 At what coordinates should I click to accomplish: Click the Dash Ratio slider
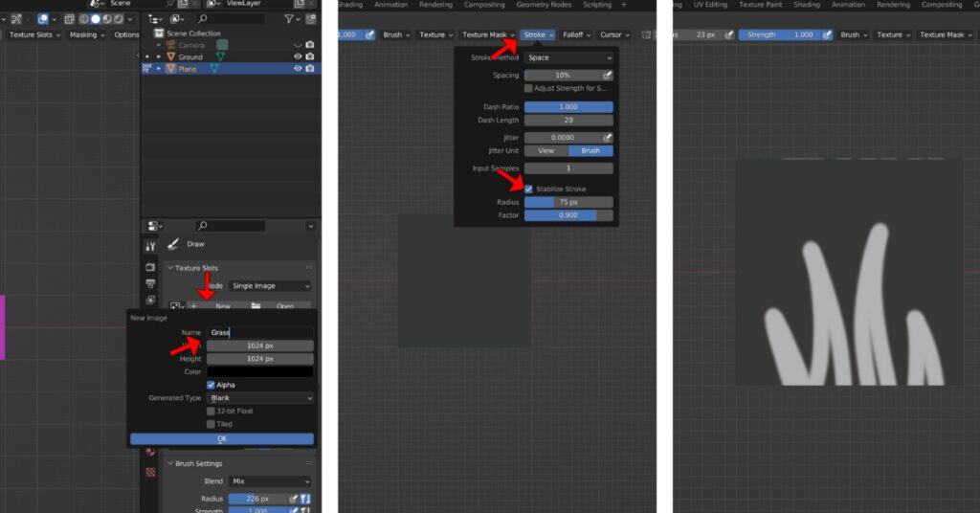[x=568, y=107]
